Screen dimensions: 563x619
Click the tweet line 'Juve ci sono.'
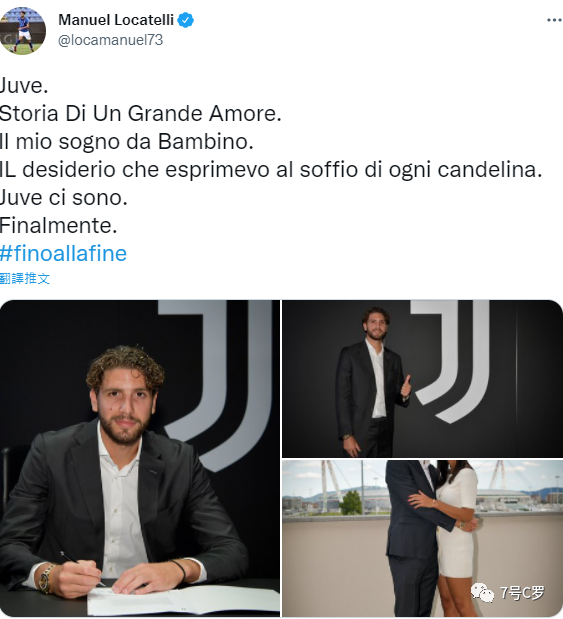[x=64, y=197]
